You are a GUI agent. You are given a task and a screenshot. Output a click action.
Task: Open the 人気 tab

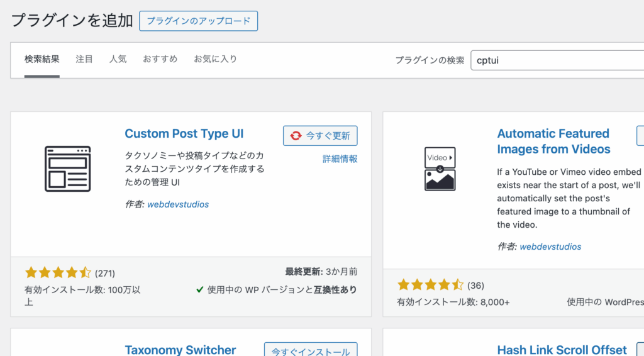[118, 59]
